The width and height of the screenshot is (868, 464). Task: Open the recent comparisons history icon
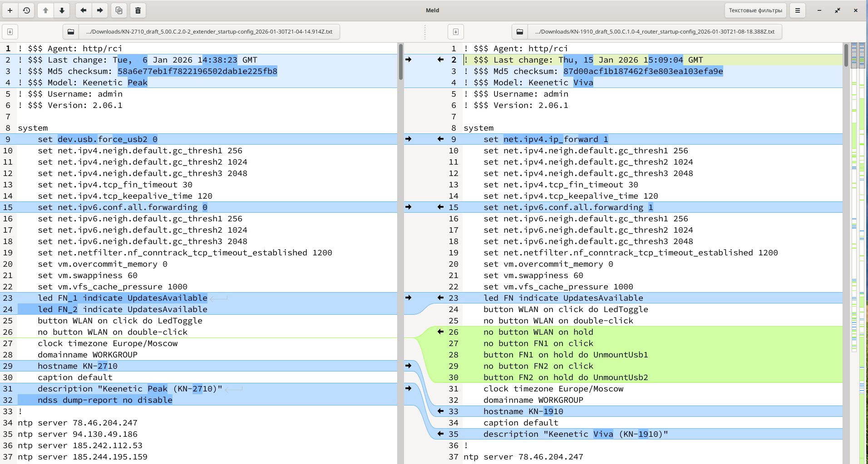(27, 10)
